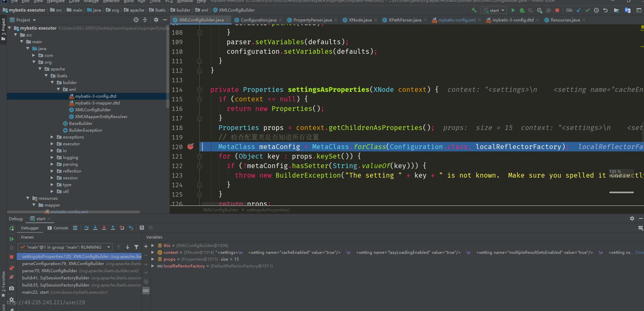644x311 pixels.
Task: Expand the 'this' variable node in the Variables panel
Action: (153, 245)
